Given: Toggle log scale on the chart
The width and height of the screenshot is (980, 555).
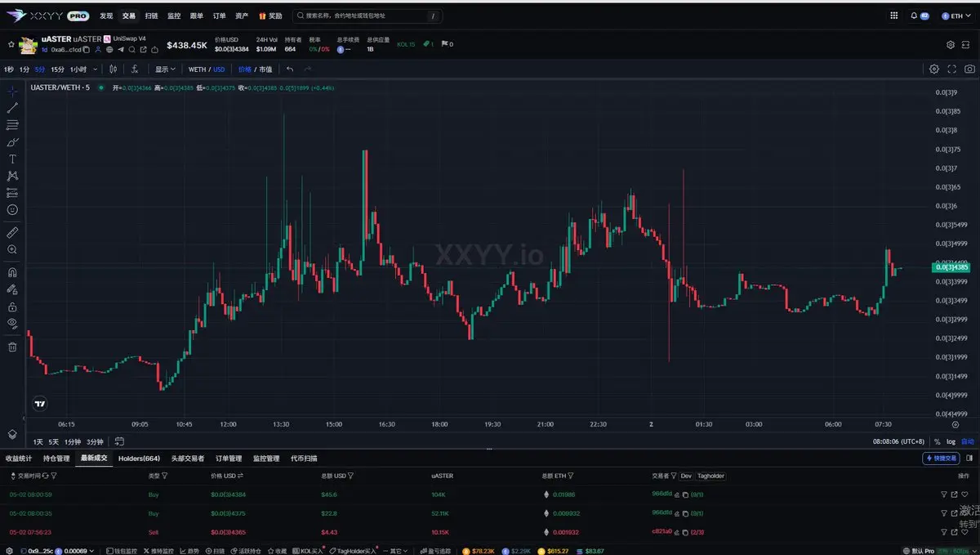Looking at the screenshot, I should click(x=950, y=441).
